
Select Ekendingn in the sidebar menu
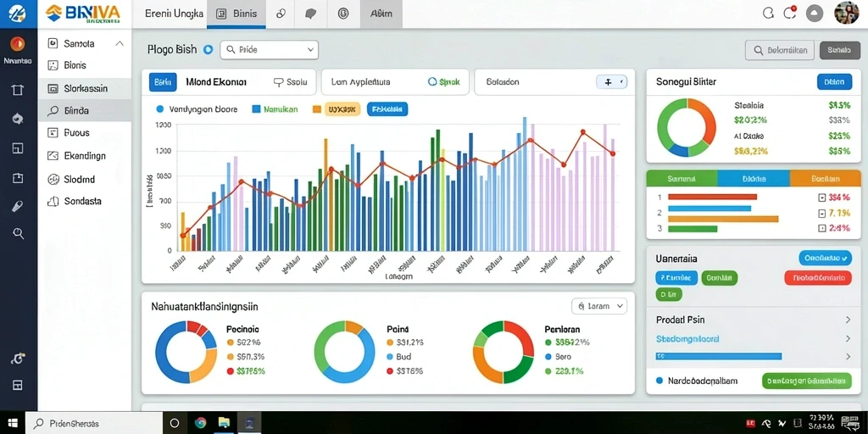[85, 156]
